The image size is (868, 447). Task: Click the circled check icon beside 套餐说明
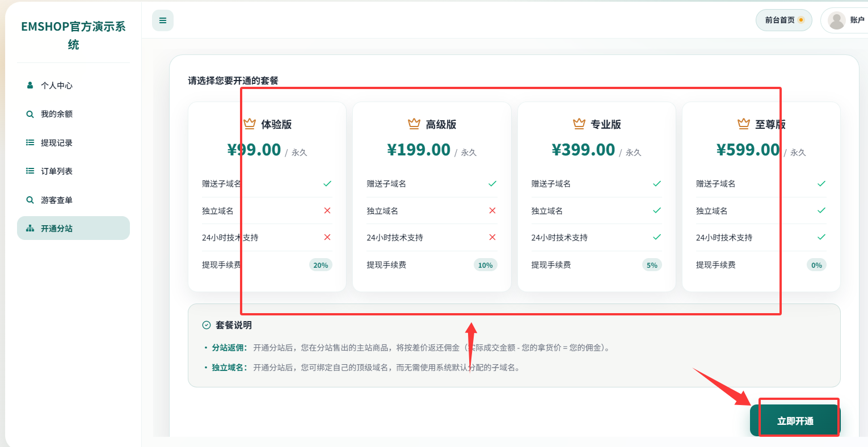tap(205, 326)
